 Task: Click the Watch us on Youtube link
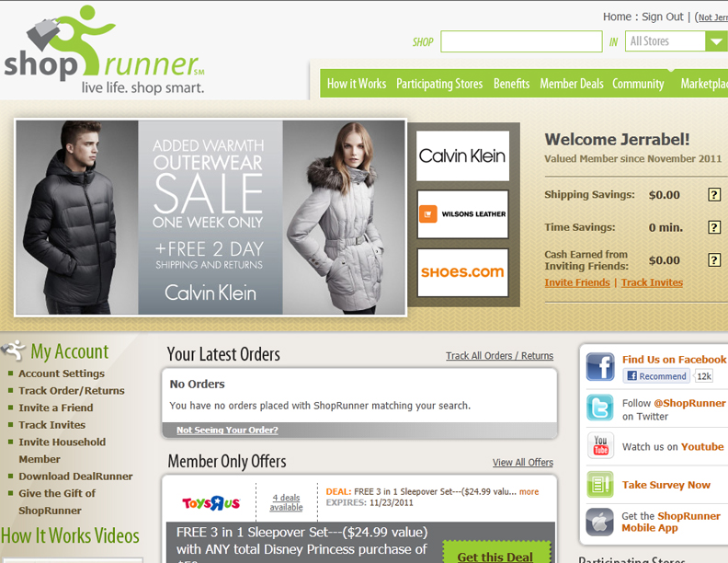(673, 447)
